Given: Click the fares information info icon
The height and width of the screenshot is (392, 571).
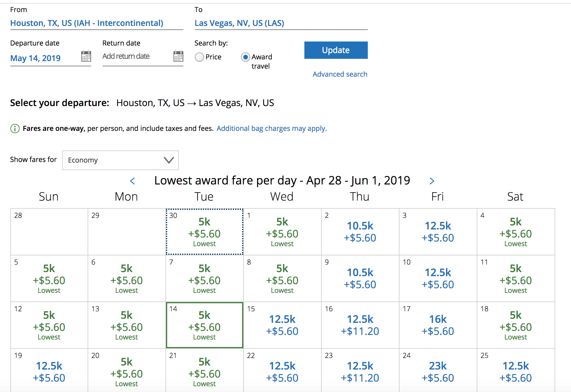Looking at the screenshot, I should click(15, 128).
